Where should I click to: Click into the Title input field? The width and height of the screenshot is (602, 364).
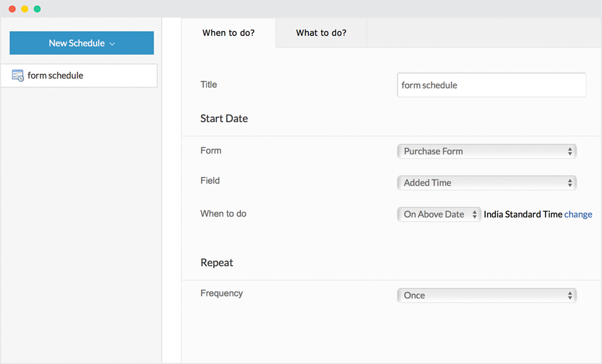pos(491,85)
